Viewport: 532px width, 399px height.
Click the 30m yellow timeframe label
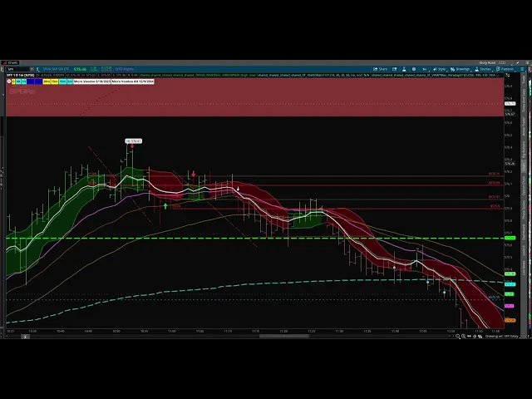click(x=47, y=81)
